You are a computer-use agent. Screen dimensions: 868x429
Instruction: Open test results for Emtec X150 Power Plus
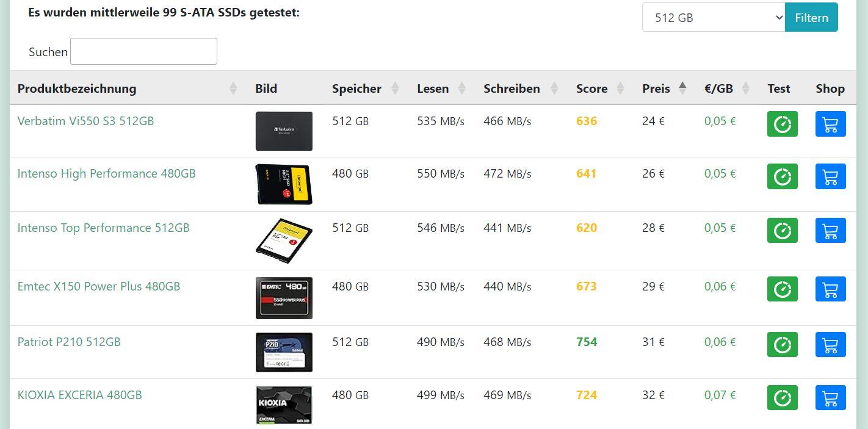tap(782, 289)
